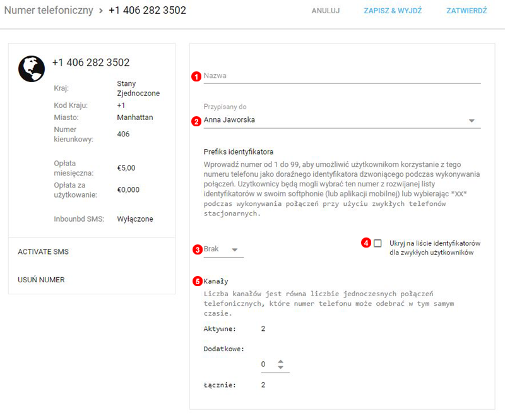Click the red number 5 marker next to Kanały
Viewport: 505px width, 420px height.
pos(196,282)
